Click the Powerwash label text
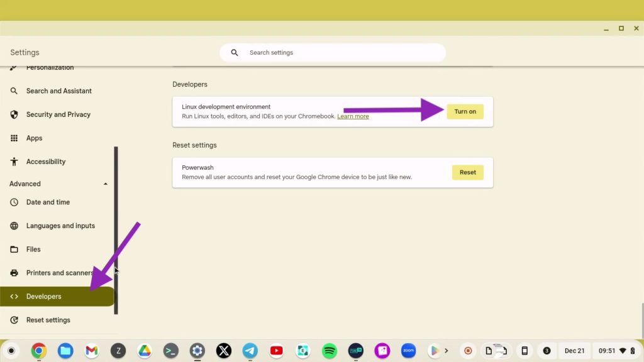 point(197,167)
